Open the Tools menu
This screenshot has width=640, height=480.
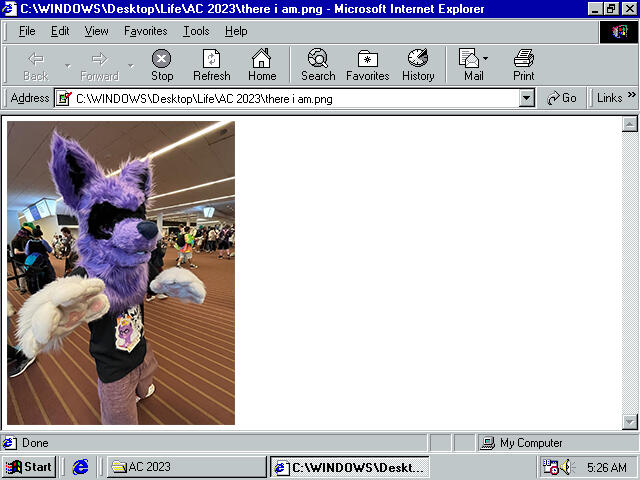click(x=196, y=31)
